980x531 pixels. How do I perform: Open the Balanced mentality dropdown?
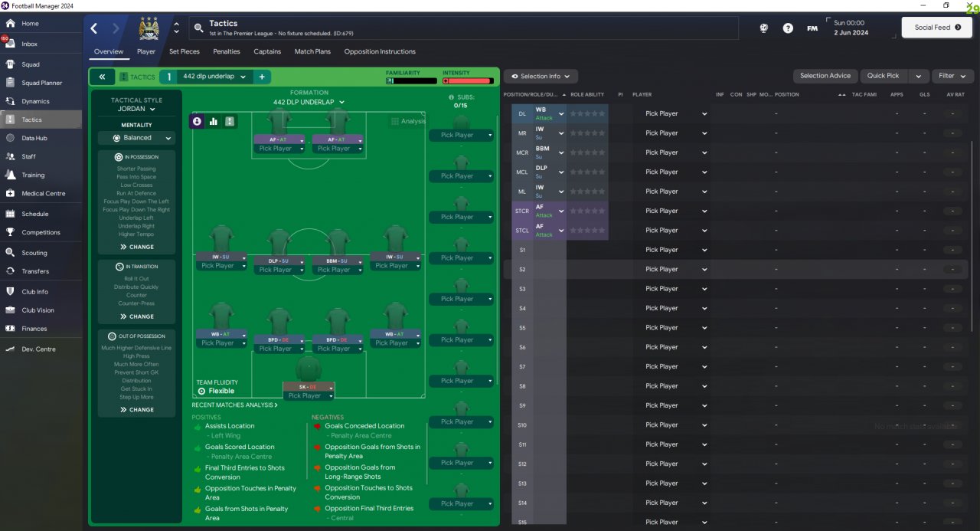tap(136, 138)
